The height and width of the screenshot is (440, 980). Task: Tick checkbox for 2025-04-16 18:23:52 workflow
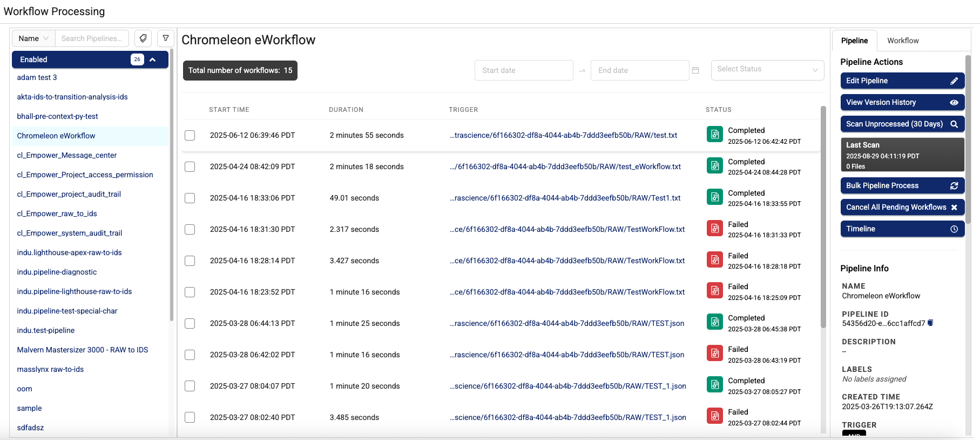[190, 292]
